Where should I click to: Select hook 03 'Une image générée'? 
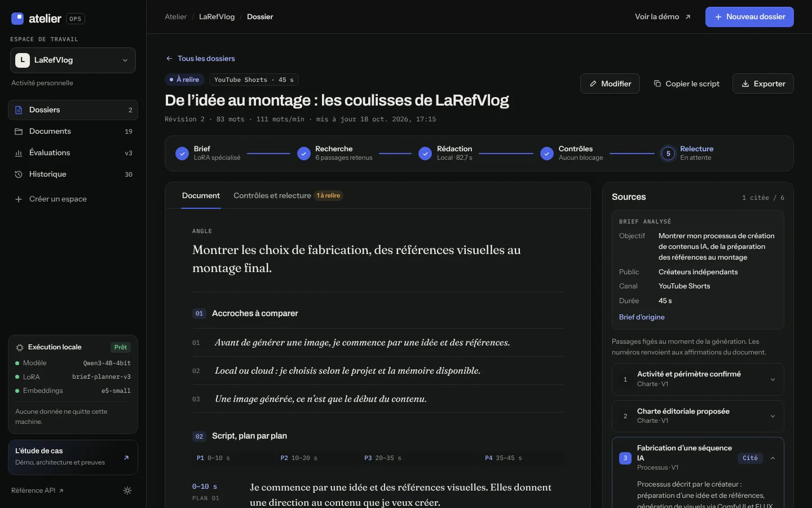(x=378, y=399)
